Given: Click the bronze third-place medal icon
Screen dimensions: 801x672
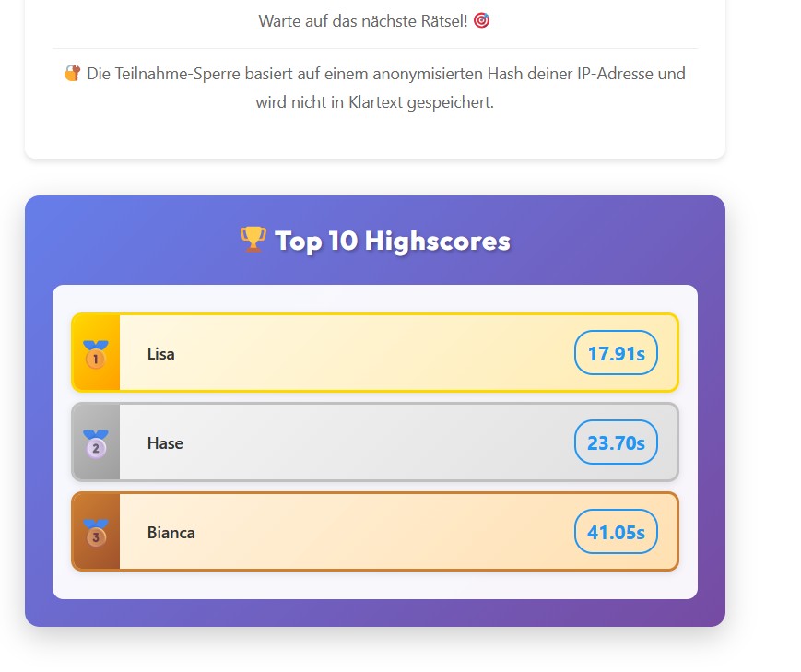Looking at the screenshot, I should pos(96,533).
